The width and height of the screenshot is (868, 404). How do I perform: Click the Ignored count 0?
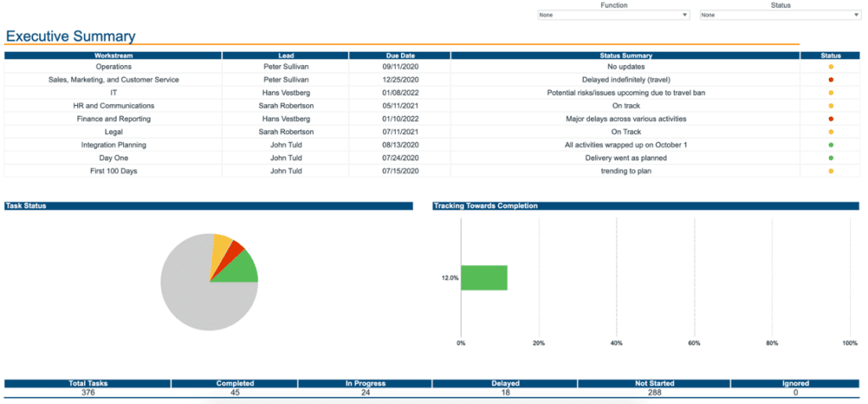pos(796,392)
